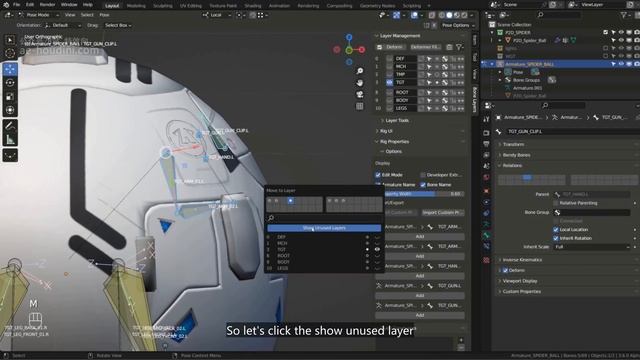Select the Select Box tool in toolbar
This screenshot has width=640, height=360.
10,40
